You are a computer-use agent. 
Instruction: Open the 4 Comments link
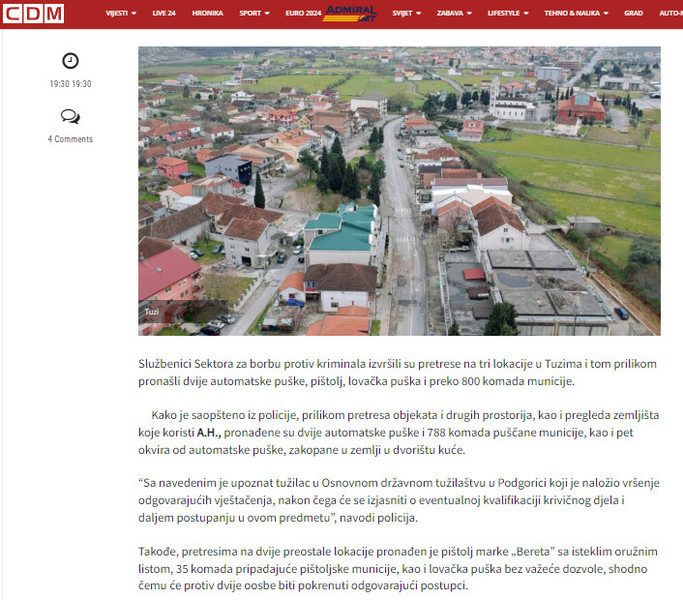tap(70, 139)
